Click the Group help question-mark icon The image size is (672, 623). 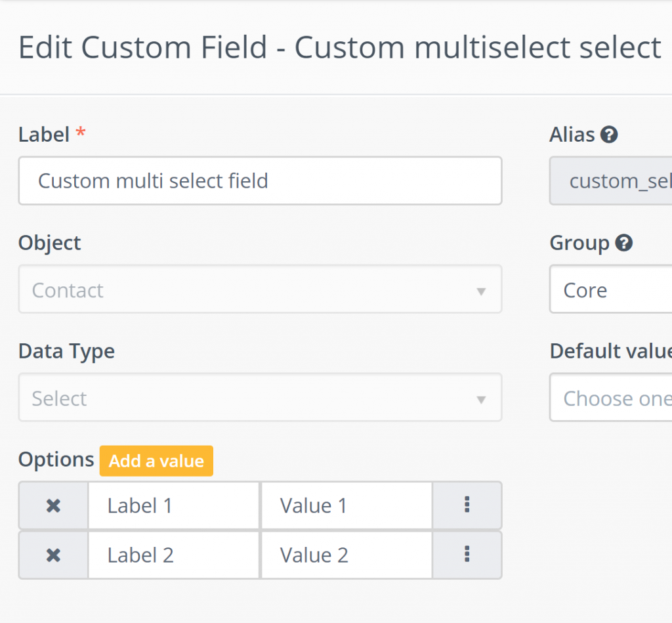click(624, 244)
